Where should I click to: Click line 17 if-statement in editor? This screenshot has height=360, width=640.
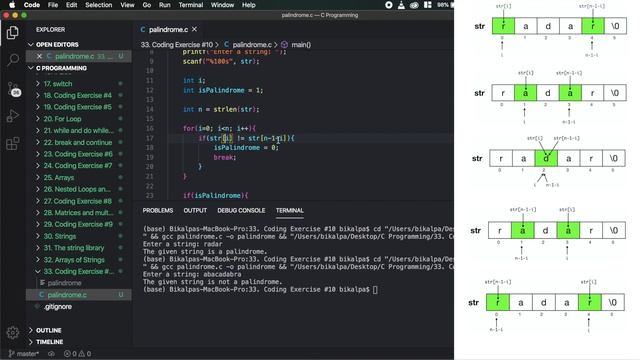tap(246, 138)
